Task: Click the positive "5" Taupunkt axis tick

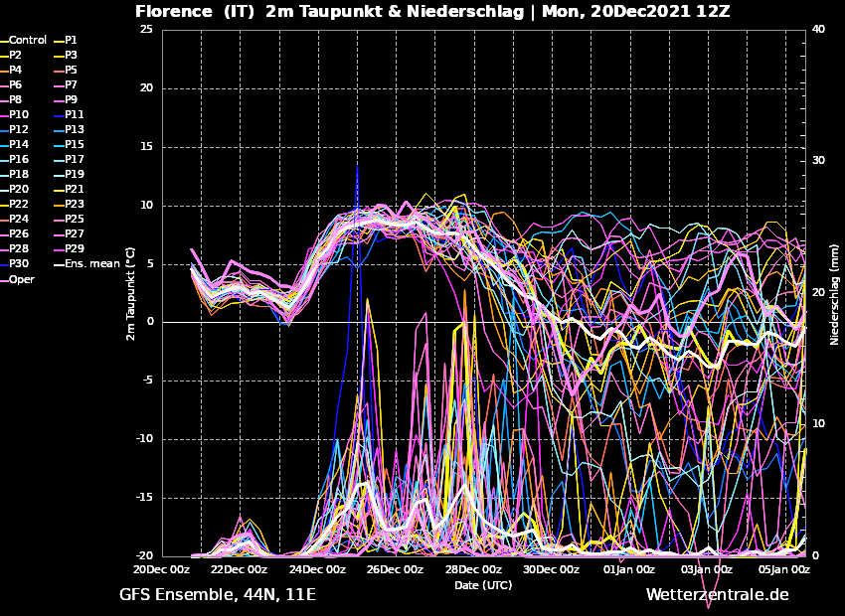Action: click(150, 264)
